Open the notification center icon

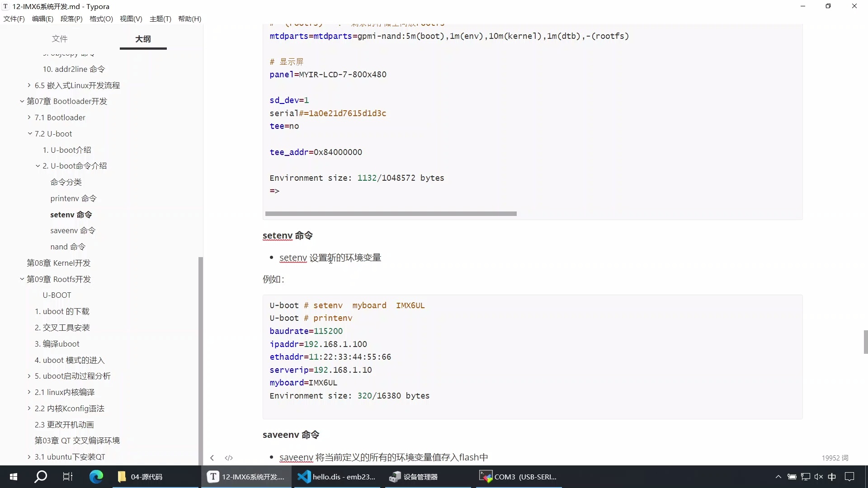point(849,477)
